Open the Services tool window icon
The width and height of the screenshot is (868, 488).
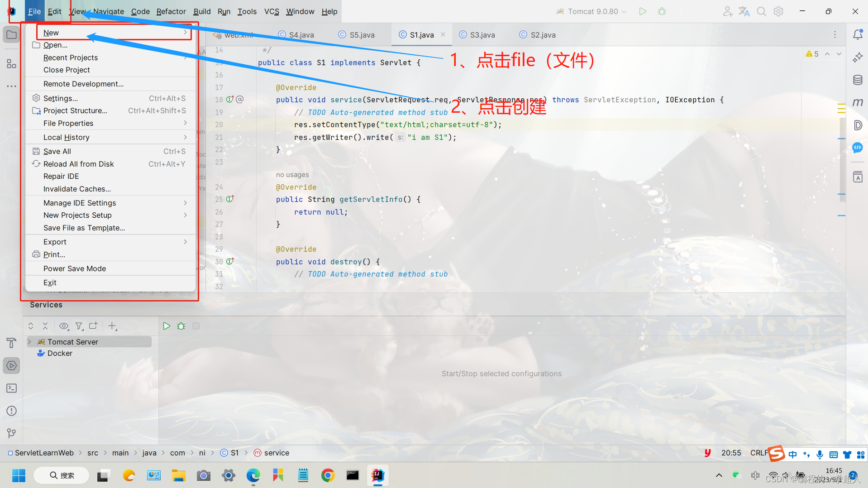click(11, 366)
